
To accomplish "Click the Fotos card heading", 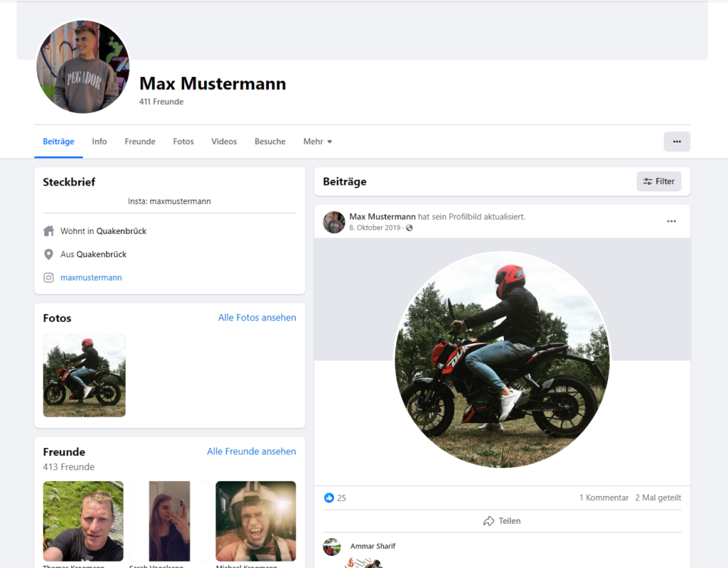I will (x=57, y=318).
